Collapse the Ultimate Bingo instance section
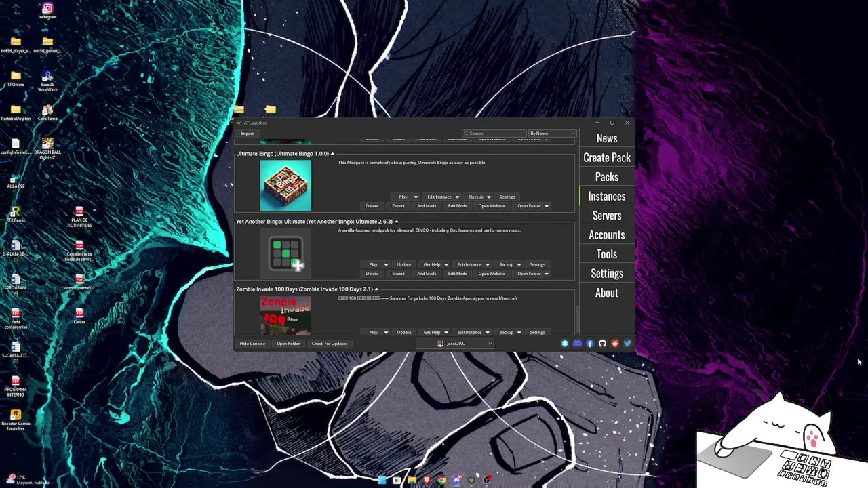The width and height of the screenshot is (868, 488). click(x=332, y=154)
